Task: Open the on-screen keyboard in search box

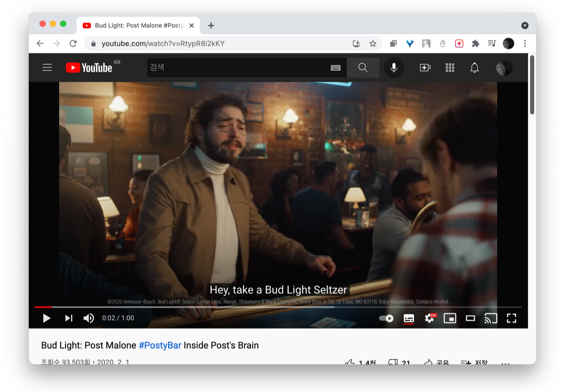Action: pyautogui.click(x=335, y=68)
